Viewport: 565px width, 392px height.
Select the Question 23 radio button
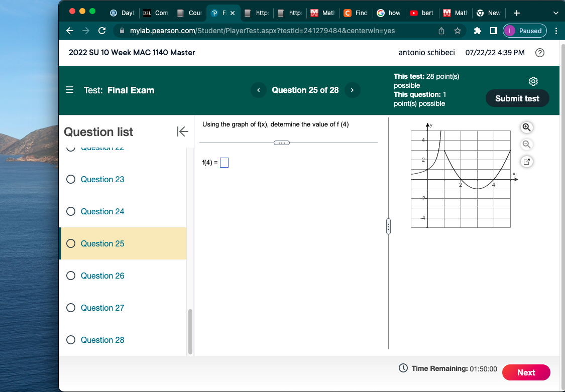(x=71, y=179)
